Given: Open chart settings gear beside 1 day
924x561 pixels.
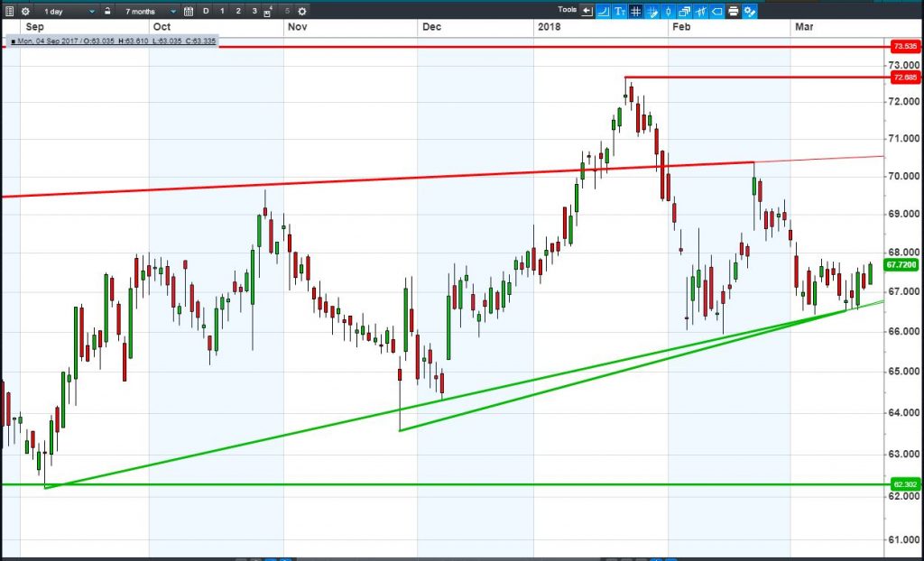Looking at the screenshot, I should point(25,11).
